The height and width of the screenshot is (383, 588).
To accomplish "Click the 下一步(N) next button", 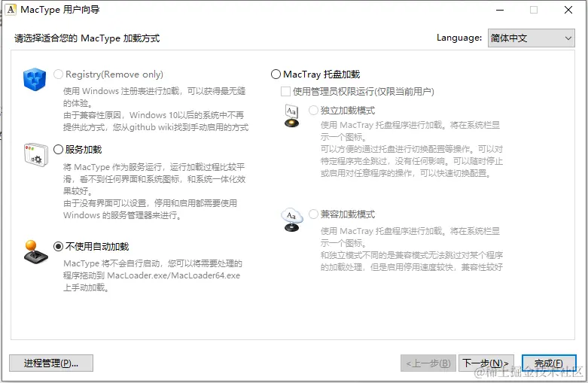I will click(x=486, y=363).
